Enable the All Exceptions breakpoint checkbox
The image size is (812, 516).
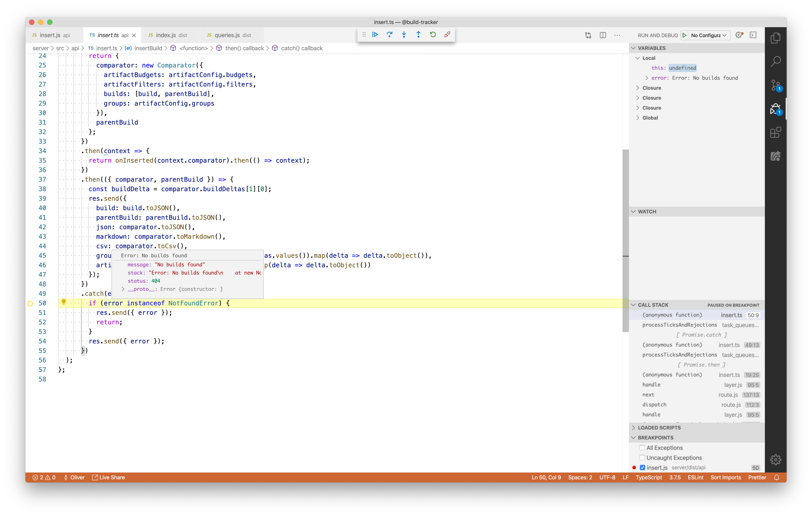642,448
